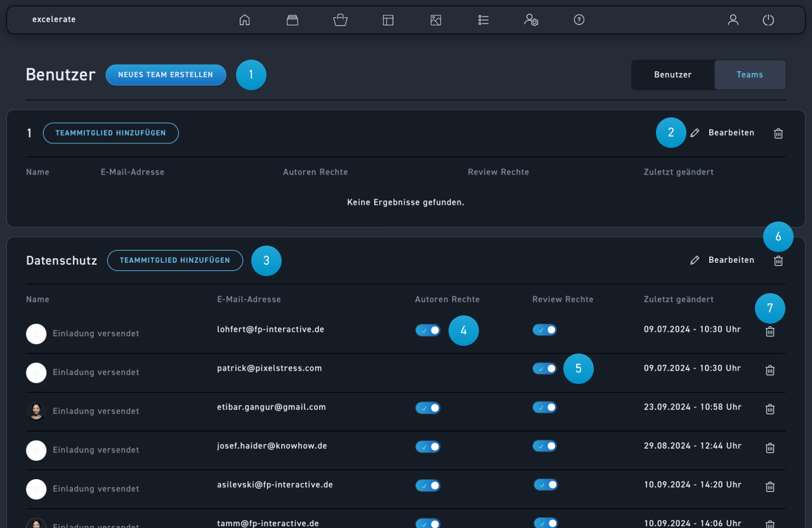Click Neues Team Erstellen button
Screen dimensions: 812x528
[x=166, y=75]
